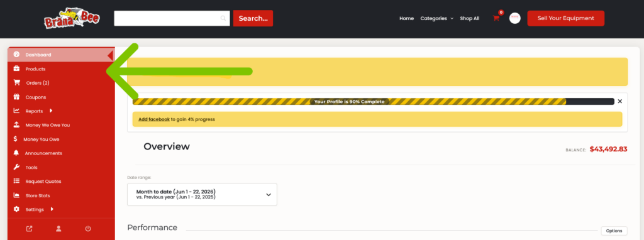Open Orders (2) in the sidebar
644x240 pixels.
pos(61,83)
